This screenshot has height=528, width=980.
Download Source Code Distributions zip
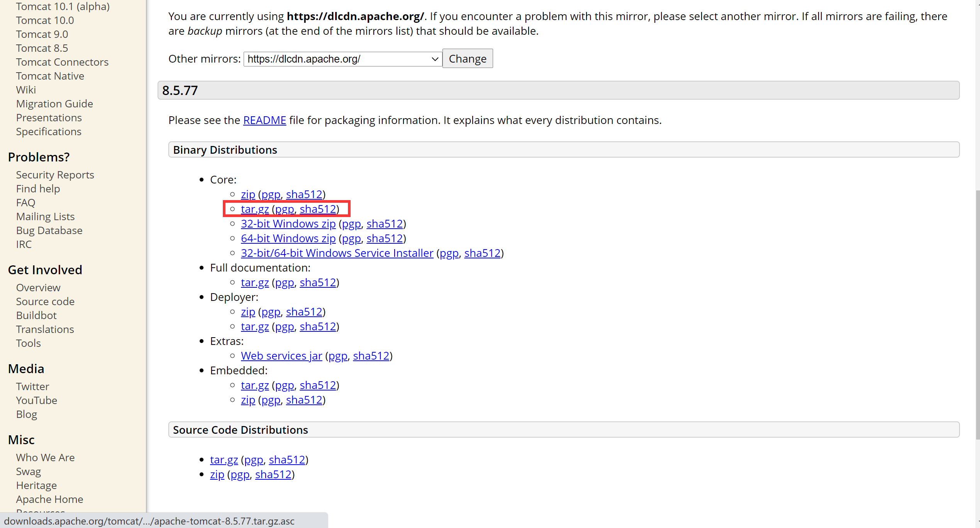pyautogui.click(x=217, y=474)
